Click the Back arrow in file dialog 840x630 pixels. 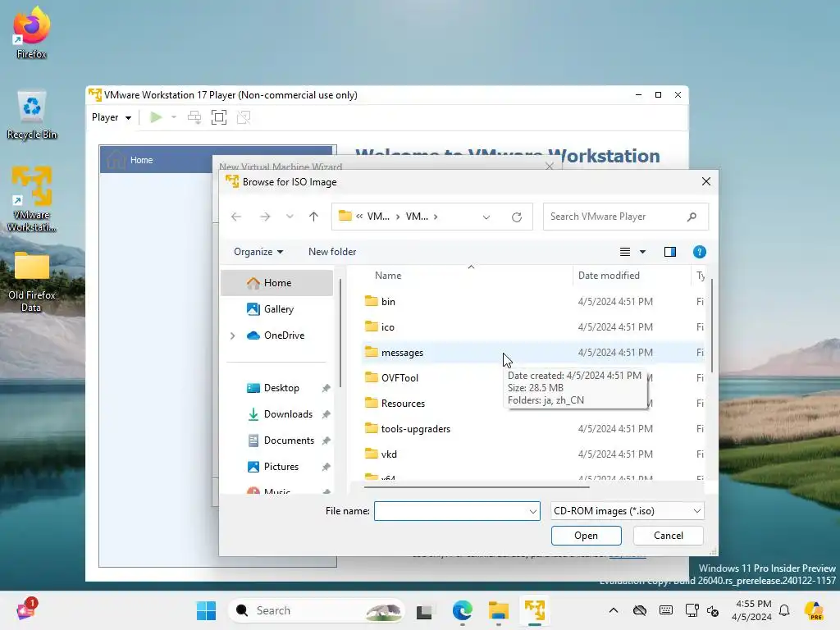236,217
